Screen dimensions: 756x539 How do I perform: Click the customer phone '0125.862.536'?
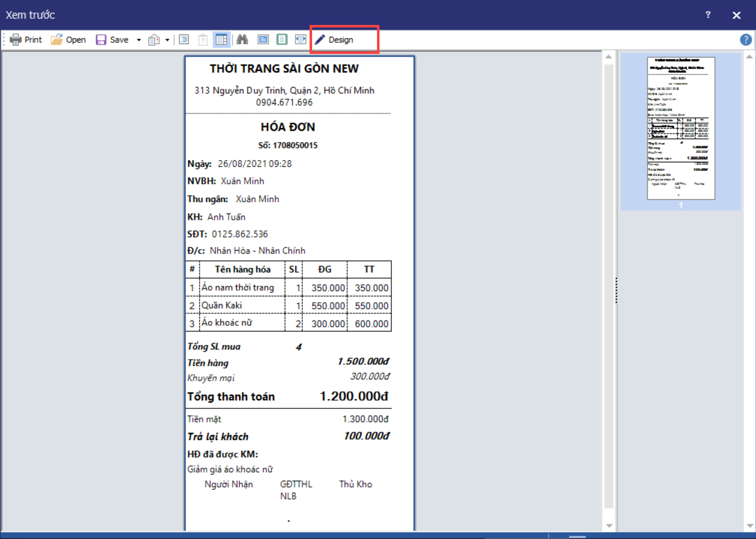[240, 234]
